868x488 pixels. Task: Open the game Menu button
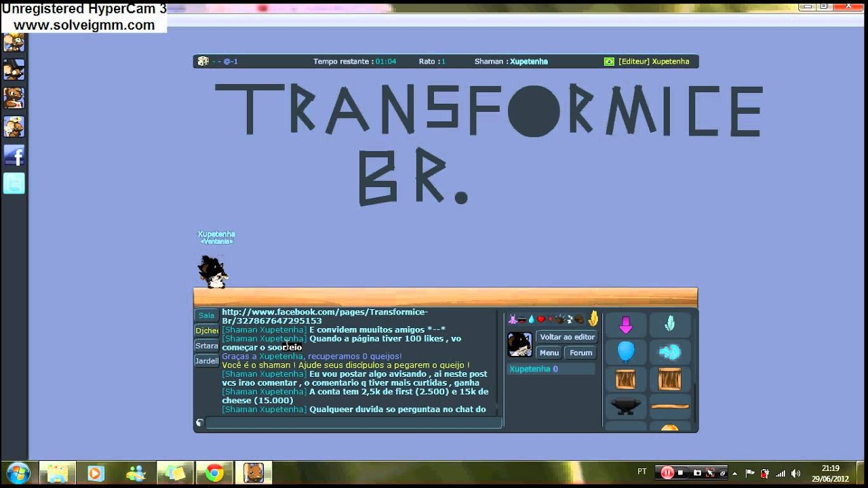(x=549, y=352)
